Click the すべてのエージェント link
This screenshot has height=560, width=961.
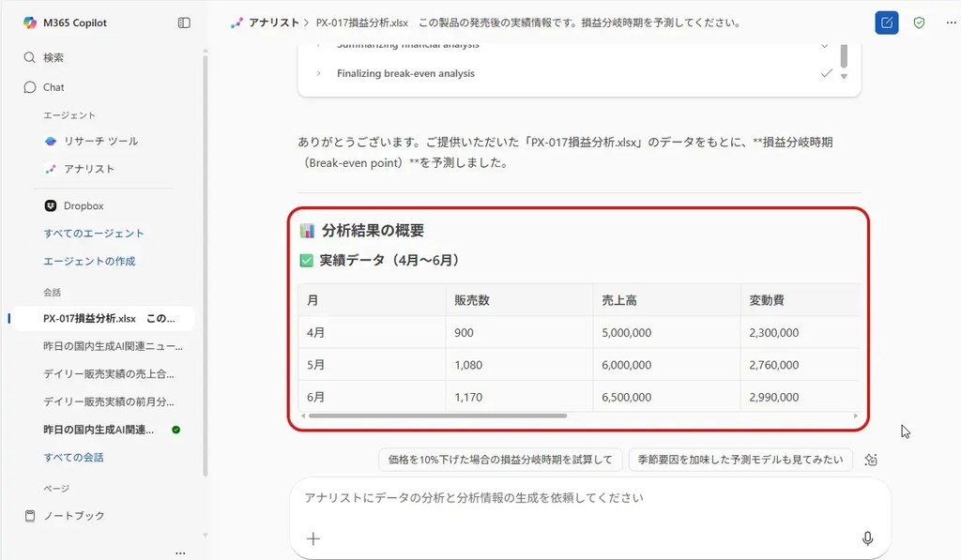point(94,234)
